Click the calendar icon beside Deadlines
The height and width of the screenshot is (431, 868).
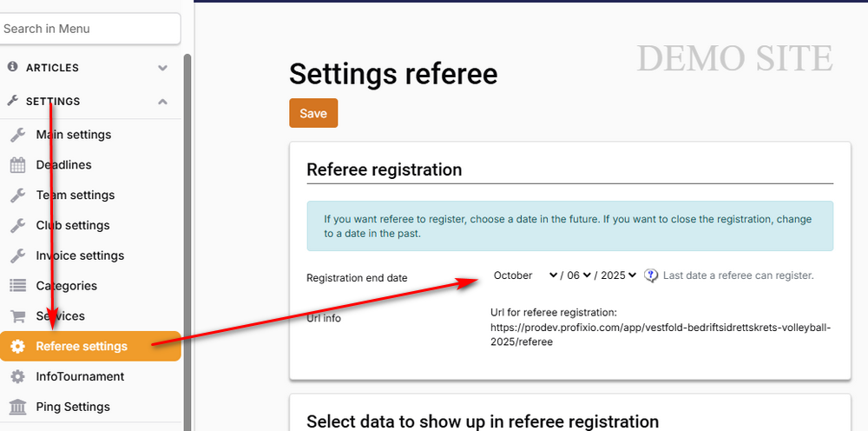tap(17, 165)
